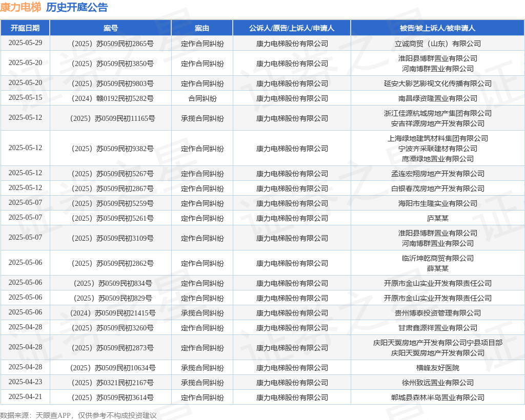The height and width of the screenshot is (420, 525).
Task: Click defendant 贵州博泰投资管理有限公司
Action: pos(438,313)
